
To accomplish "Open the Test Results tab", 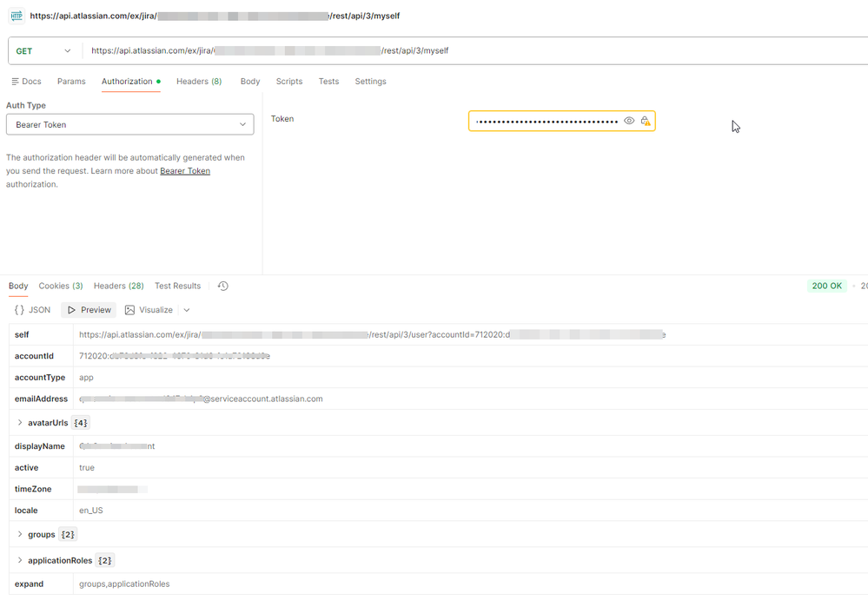I will tap(177, 286).
